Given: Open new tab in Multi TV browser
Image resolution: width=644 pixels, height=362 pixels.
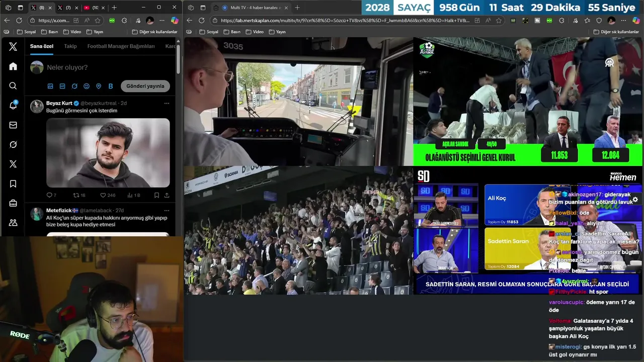Looking at the screenshot, I should [297, 8].
